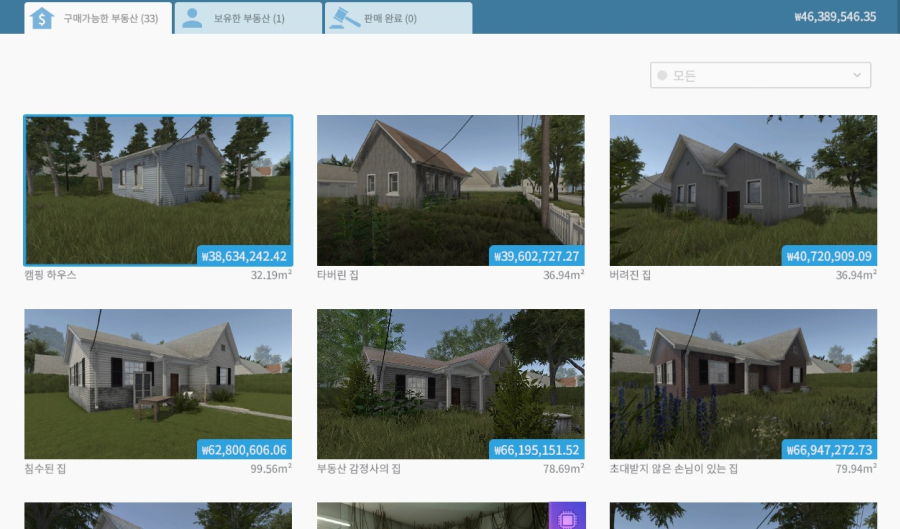Open the 구매가능한 부동산 (33) tab
The height and width of the screenshot is (529, 900).
98,18
